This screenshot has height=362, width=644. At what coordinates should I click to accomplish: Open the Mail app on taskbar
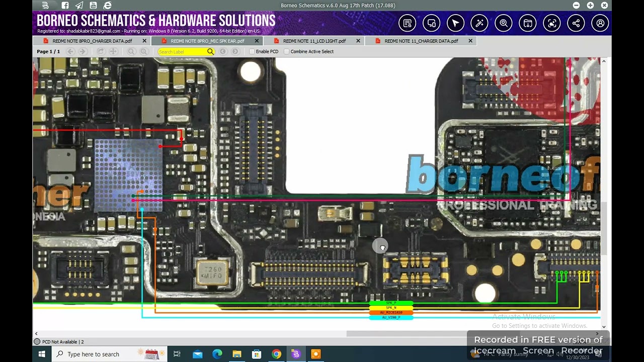(x=197, y=354)
